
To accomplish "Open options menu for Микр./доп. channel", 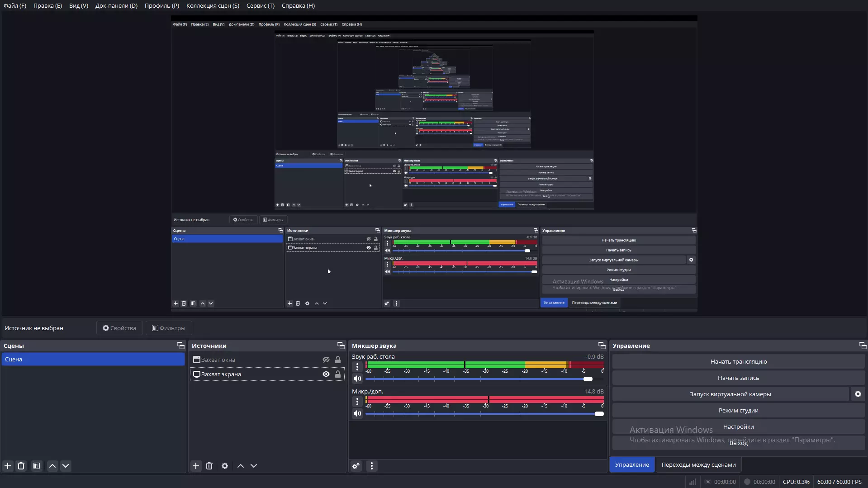I will tap(357, 402).
